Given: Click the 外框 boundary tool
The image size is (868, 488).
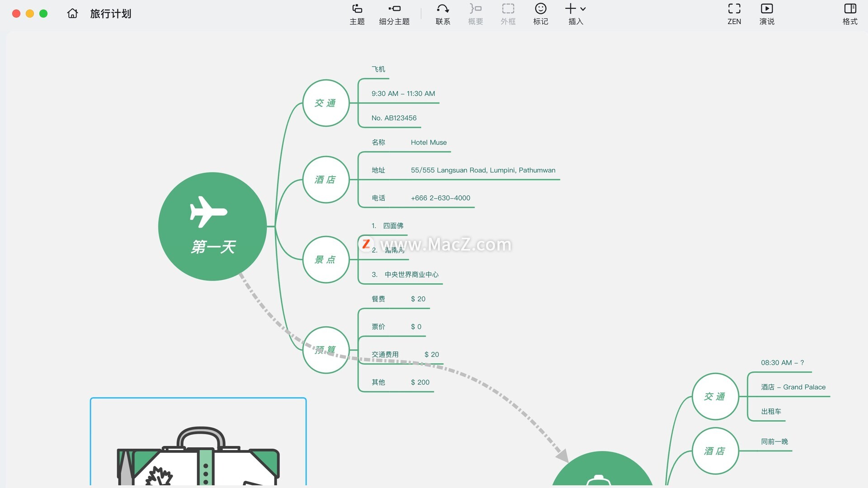Looking at the screenshot, I should coord(508,14).
